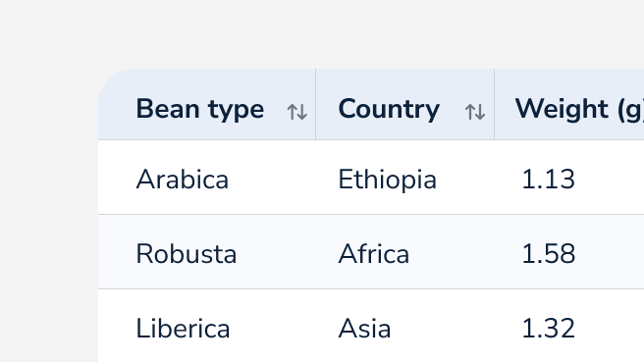Image resolution: width=644 pixels, height=362 pixels.
Task: Click the Bean type column header
Action: (x=207, y=104)
